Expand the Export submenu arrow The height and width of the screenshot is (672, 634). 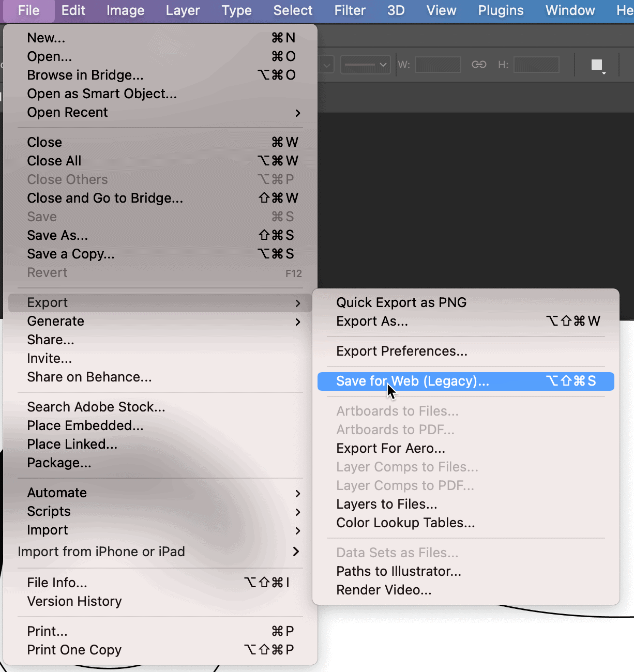pyautogui.click(x=298, y=303)
